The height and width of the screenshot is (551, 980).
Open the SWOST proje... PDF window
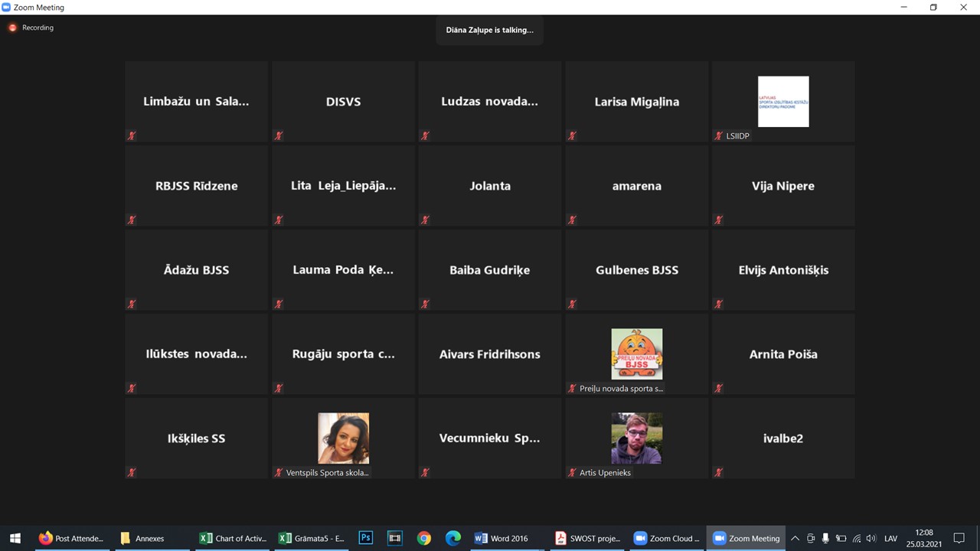click(588, 538)
